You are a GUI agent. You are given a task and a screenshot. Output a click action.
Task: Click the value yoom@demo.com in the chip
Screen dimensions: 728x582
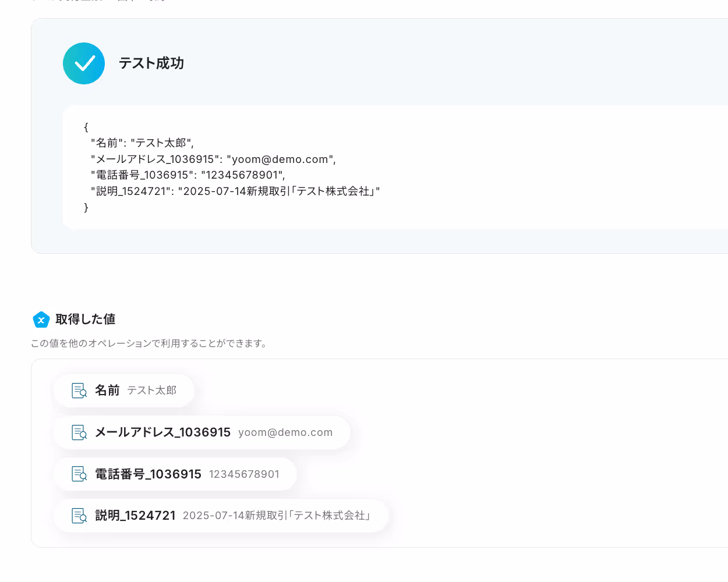(x=285, y=432)
